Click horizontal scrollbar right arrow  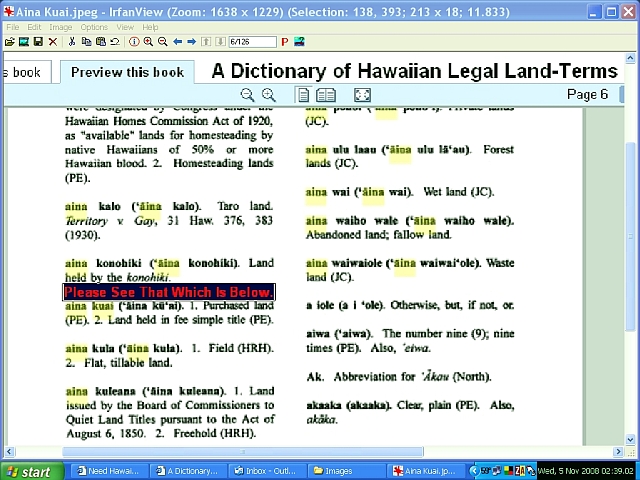tap(618, 451)
